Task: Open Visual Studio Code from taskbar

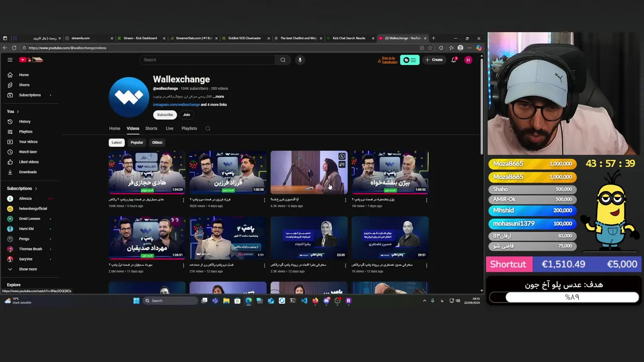Action: point(304,301)
